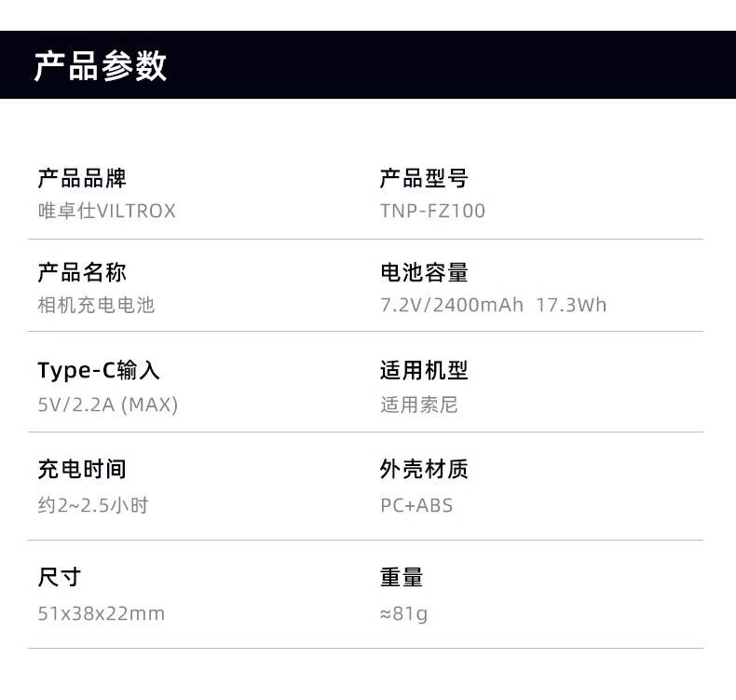The image size is (736, 700).
Task: Click the 5V/2.2A (MAX) input value
Action: point(107,405)
